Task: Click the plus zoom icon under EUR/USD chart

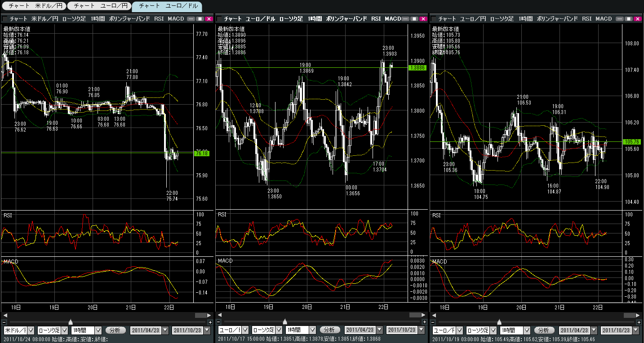Action: point(424,322)
